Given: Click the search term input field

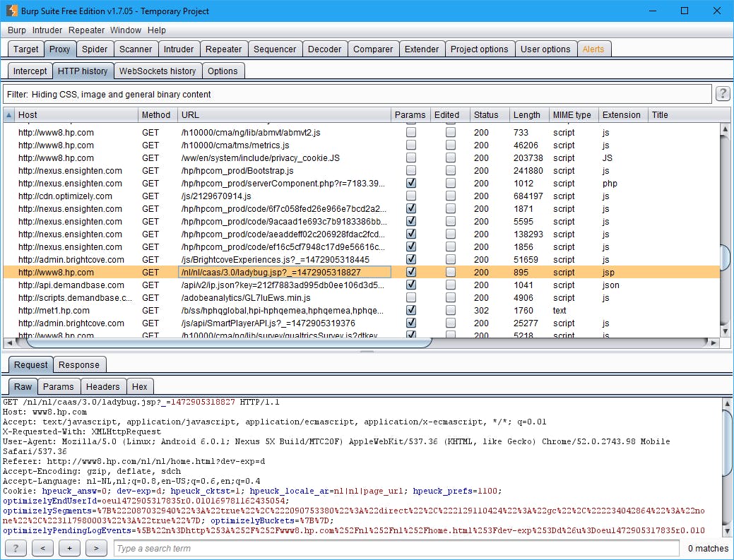Looking at the screenshot, I should coord(396,549).
